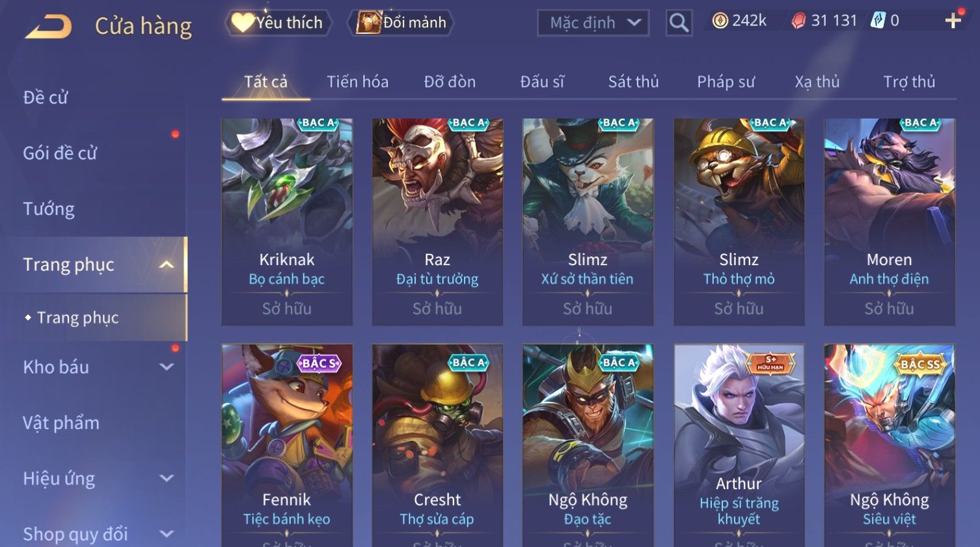The height and width of the screenshot is (547, 980).
Task: Open Đổi mảnh fragment exchange
Action: click(x=401, y=23)
